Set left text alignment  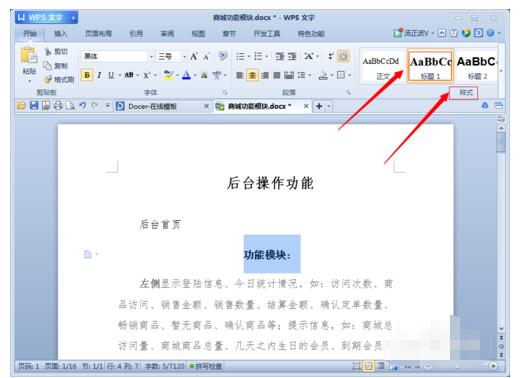click(240, 75)
